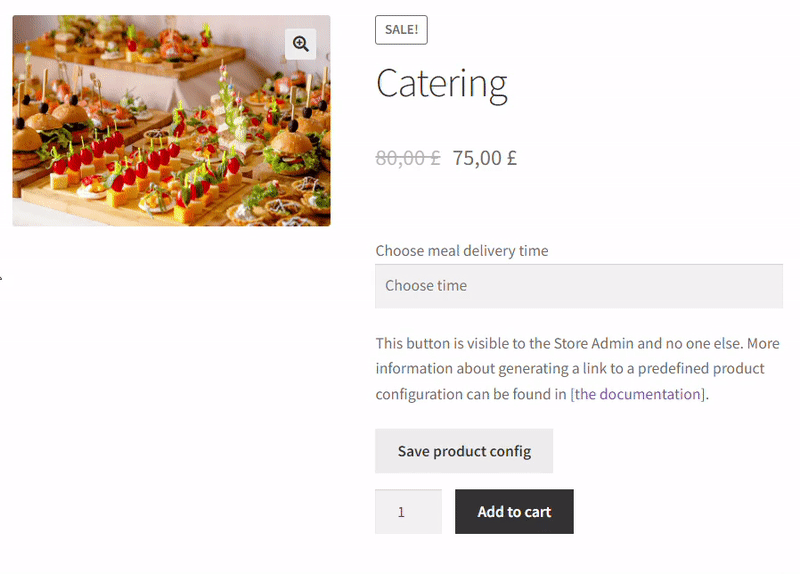800x574 pixels.
Task: Pick a time in Choose time field
Action: pos(579,286)
